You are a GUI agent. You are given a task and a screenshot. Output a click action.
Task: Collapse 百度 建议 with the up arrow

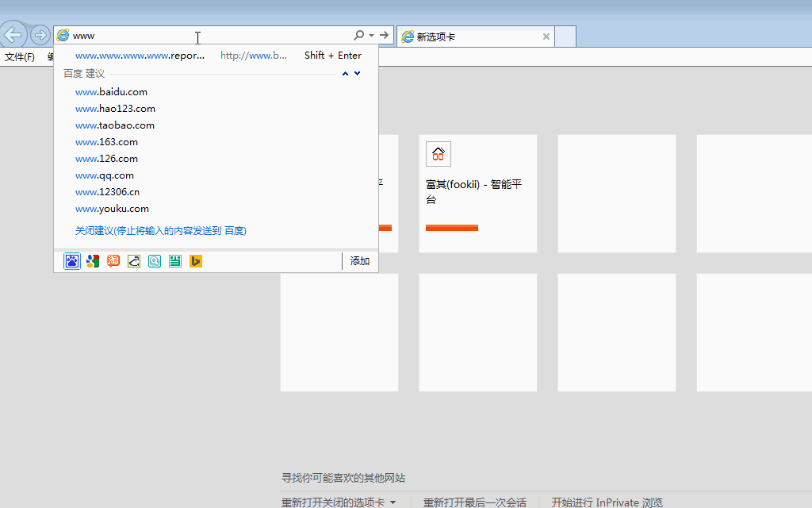[346, 74]
